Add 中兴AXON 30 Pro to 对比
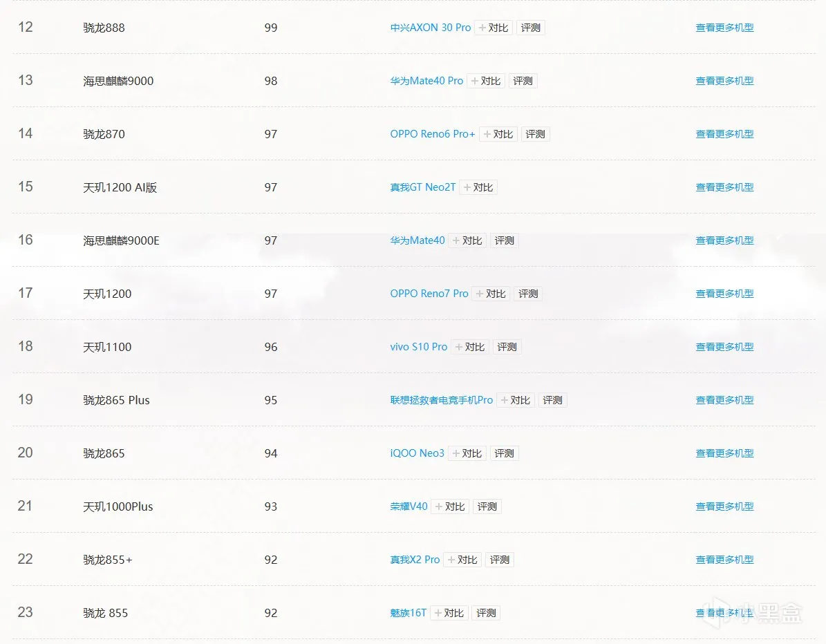 [x=494, y=28]
